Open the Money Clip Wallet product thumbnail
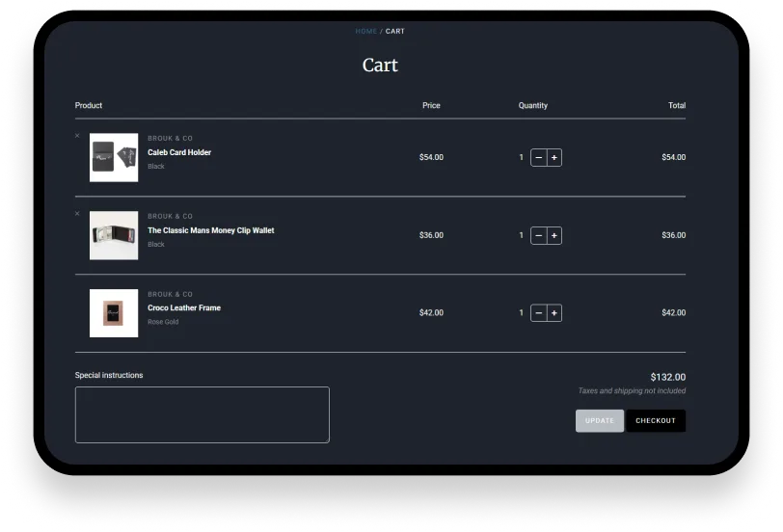 click(114, 235)
